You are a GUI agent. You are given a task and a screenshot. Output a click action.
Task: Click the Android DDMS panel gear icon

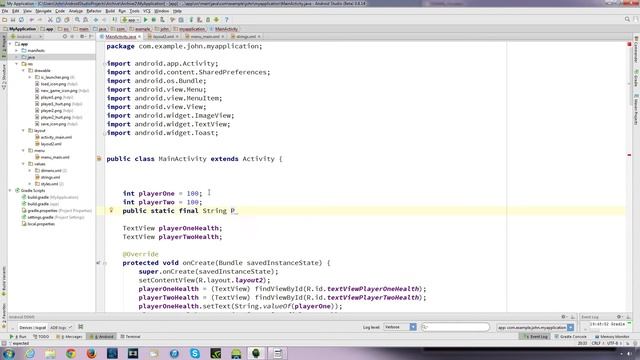tap(563, 317)
